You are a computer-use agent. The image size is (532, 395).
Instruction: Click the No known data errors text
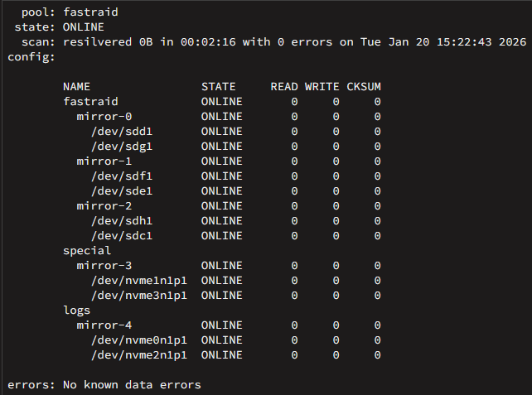click(x=132, y=385)
